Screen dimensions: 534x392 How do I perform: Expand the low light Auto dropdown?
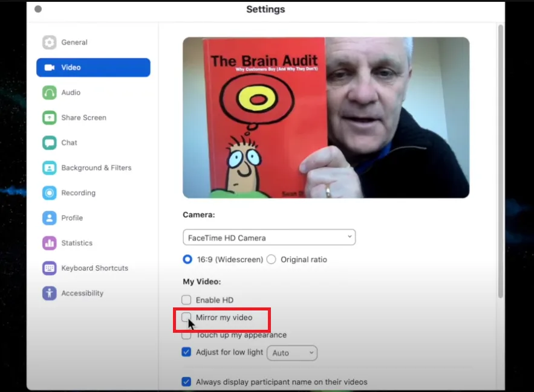coord(292,353)
